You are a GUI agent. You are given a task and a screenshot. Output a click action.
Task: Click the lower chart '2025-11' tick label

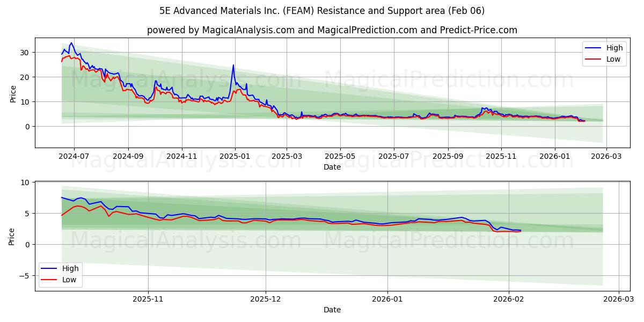tap(148, 299)
